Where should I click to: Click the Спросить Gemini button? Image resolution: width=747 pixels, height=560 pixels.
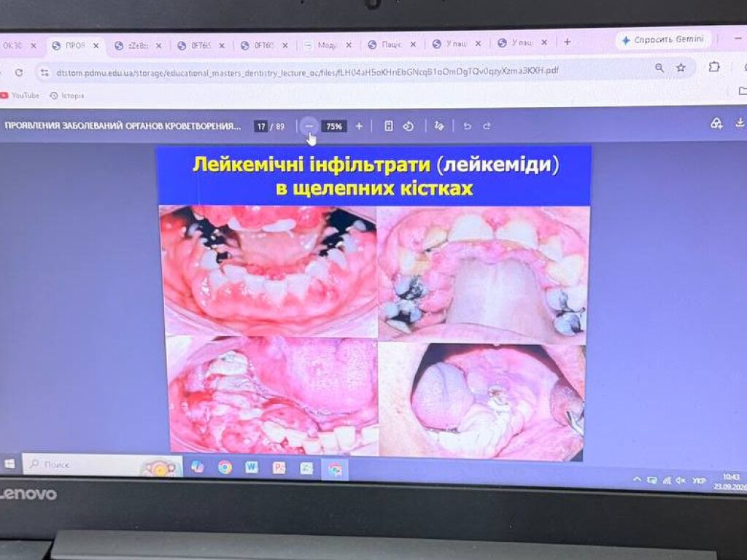tap(662, 39)
